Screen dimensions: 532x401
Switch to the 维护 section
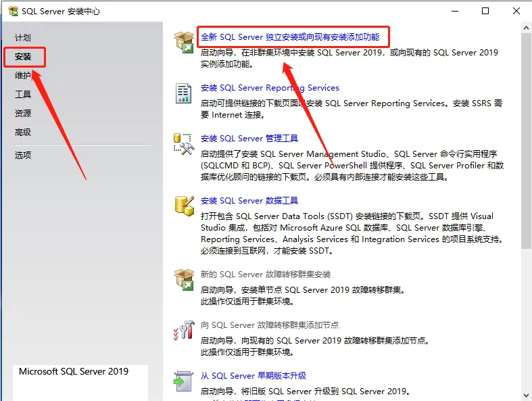click(x=23, y=75)
